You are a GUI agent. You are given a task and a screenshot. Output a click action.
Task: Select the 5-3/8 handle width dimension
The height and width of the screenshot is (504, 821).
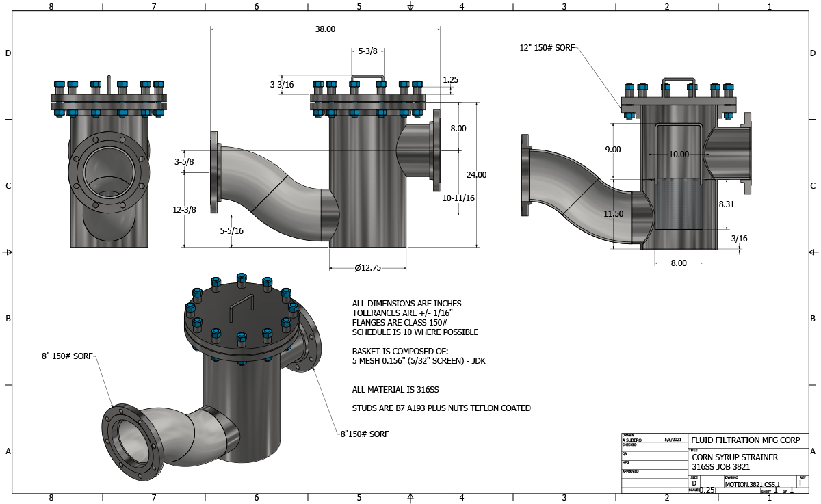[367, 51]
